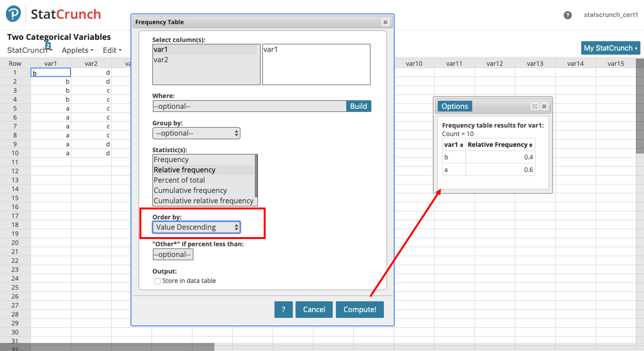
Task: Maximize the Options results window
Action: click(535, 106)
